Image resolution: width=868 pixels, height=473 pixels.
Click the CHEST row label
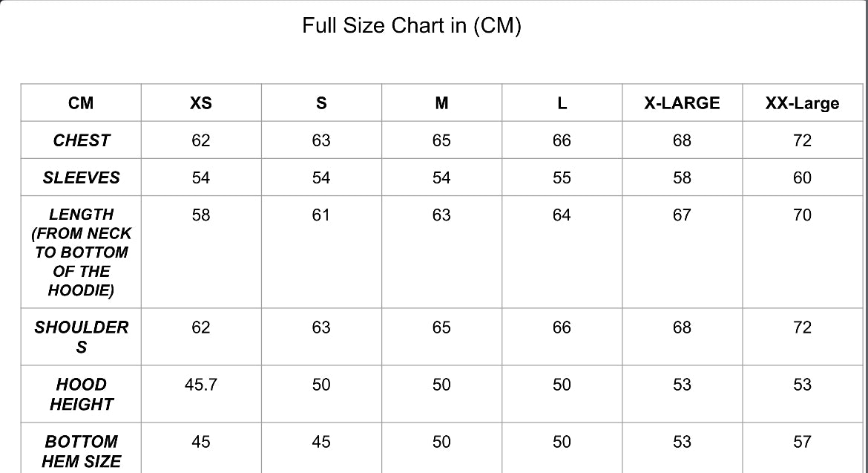pos(81,140)
